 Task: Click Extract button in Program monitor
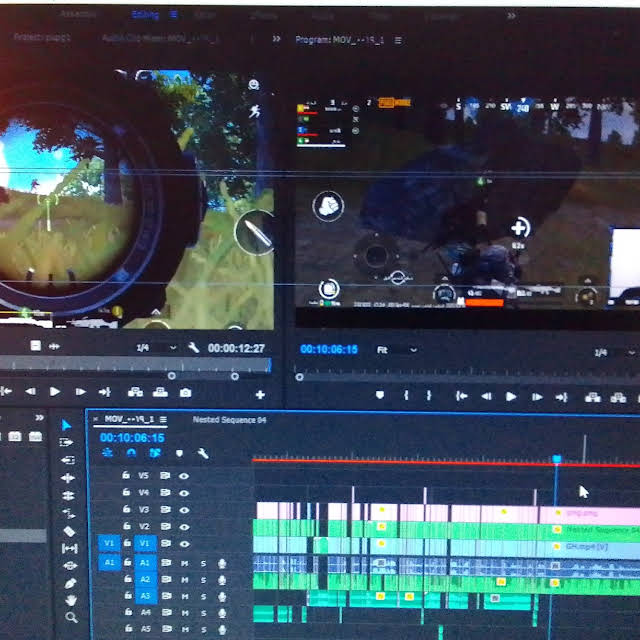tap(618, 398)
